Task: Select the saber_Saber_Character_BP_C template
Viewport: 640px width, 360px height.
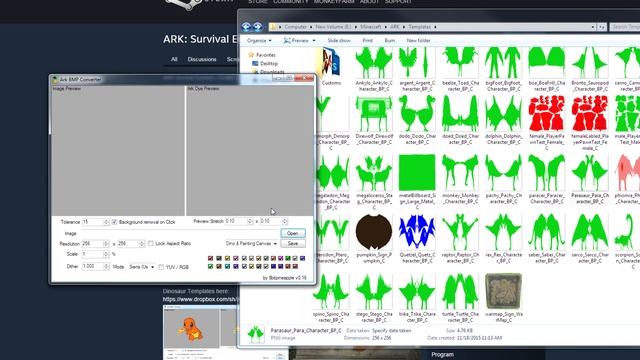Action: point(547,238)
